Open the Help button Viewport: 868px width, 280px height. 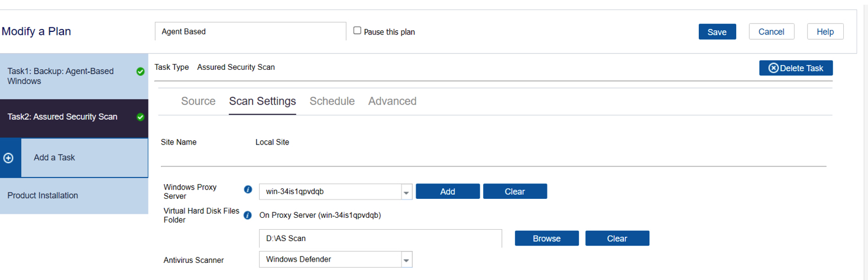(x=825, y=32)
